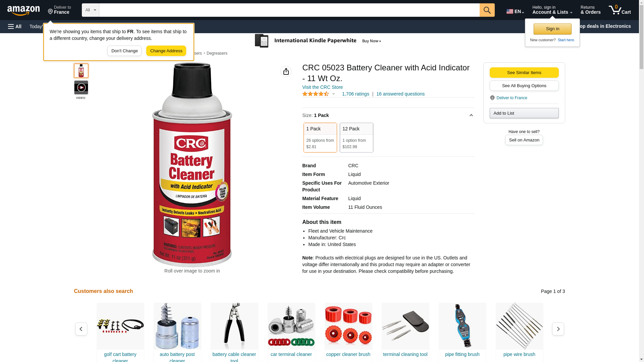Click the Amazon logo
This screenshot has height=362, width=644.
point(23,10)
